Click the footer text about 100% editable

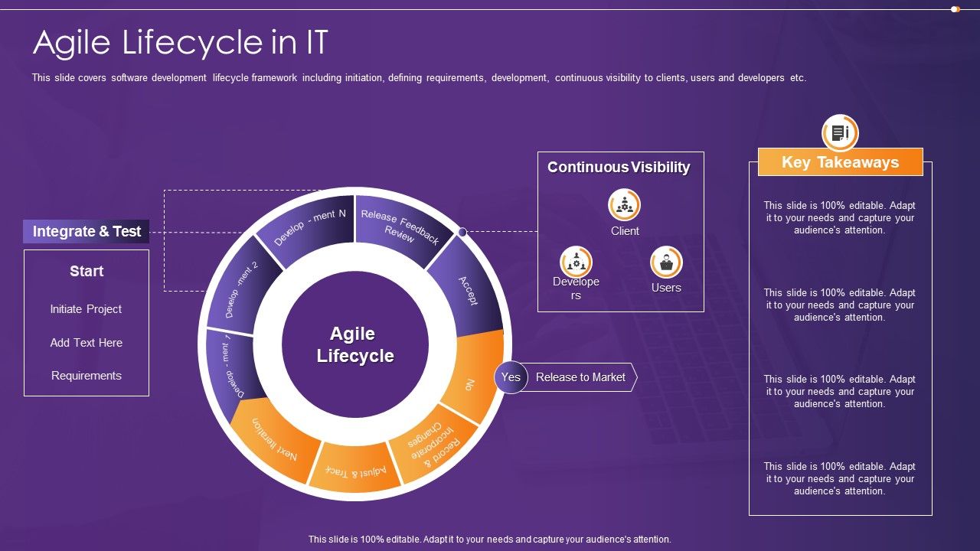click(490, 540)
